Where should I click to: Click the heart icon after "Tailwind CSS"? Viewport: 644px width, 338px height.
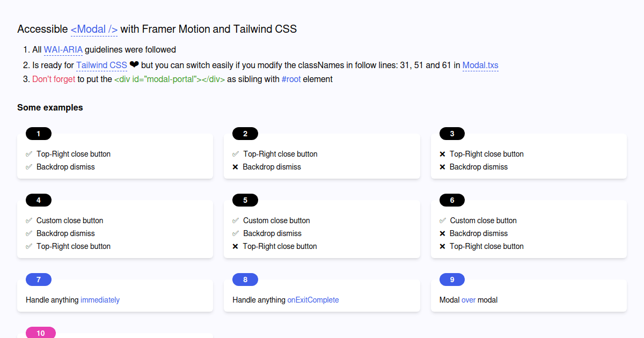(134, 64)
